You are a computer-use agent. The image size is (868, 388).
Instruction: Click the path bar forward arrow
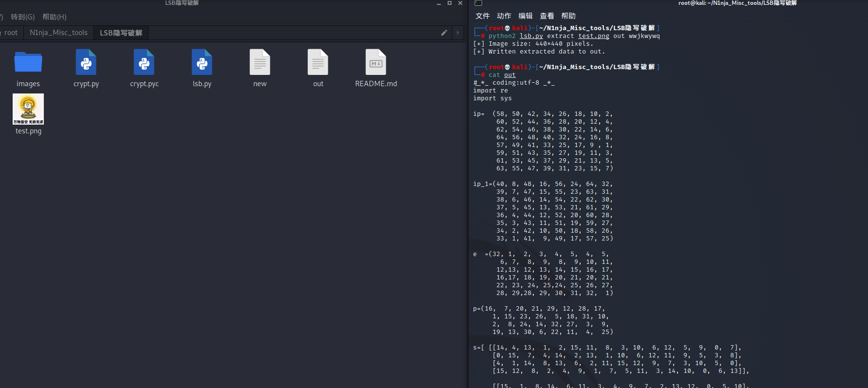pos(458,33)
